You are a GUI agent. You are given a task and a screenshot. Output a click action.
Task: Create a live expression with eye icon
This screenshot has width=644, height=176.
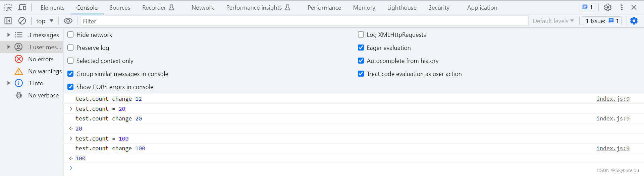68,21
